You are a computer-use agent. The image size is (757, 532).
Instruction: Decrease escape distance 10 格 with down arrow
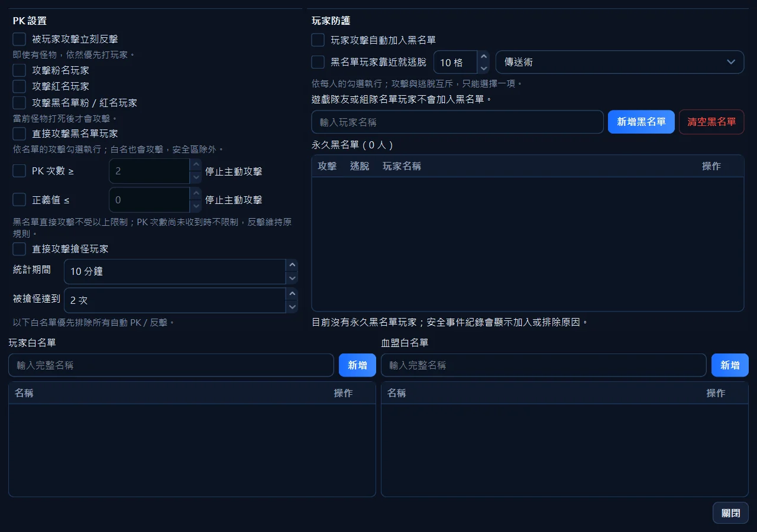(x=484, y=68)
